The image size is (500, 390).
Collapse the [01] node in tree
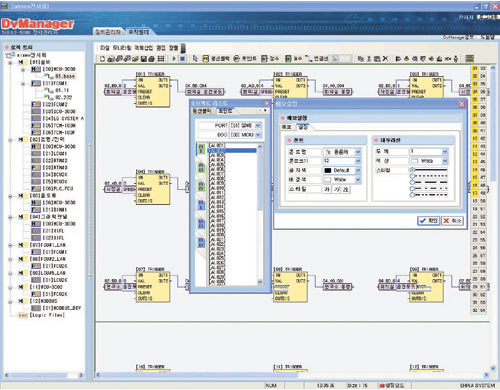pos(10,62)
